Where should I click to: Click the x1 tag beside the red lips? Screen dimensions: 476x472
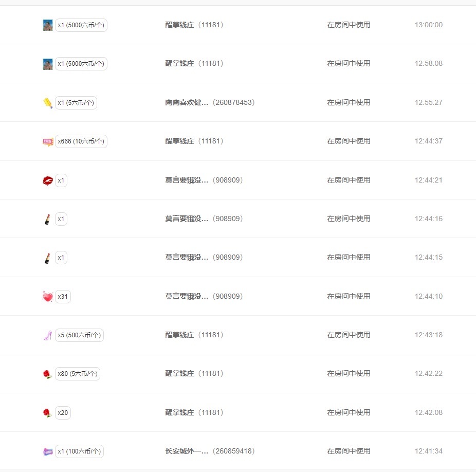61,180
